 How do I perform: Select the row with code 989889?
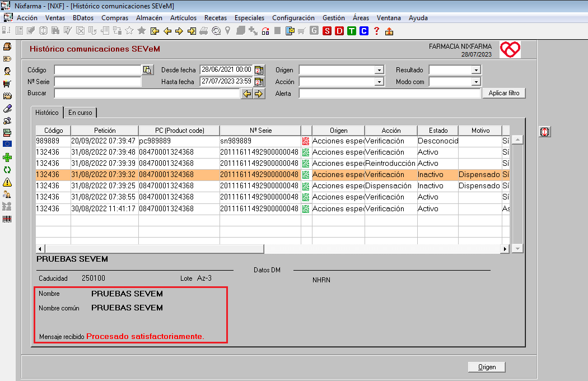(x=273, y=141)
